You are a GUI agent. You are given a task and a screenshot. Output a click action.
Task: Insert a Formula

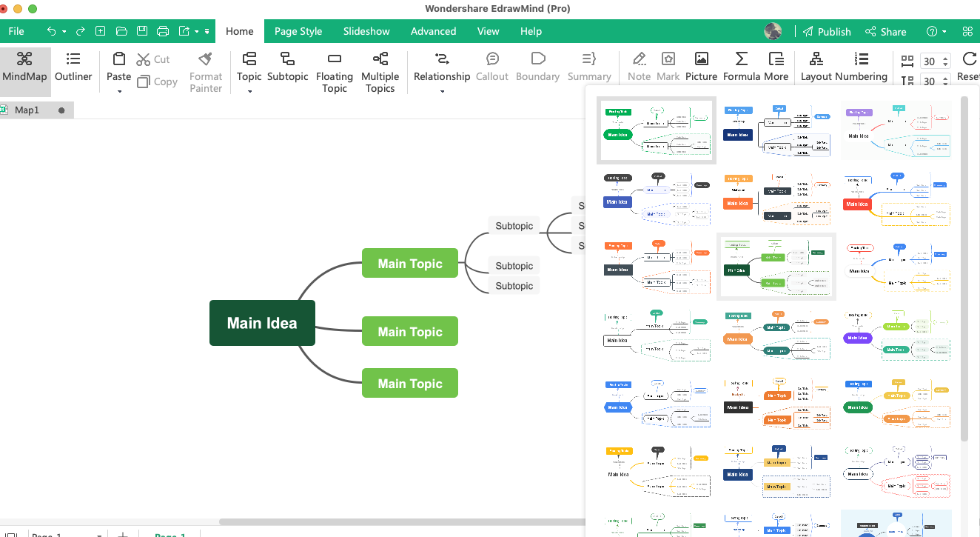coord(742,67)
